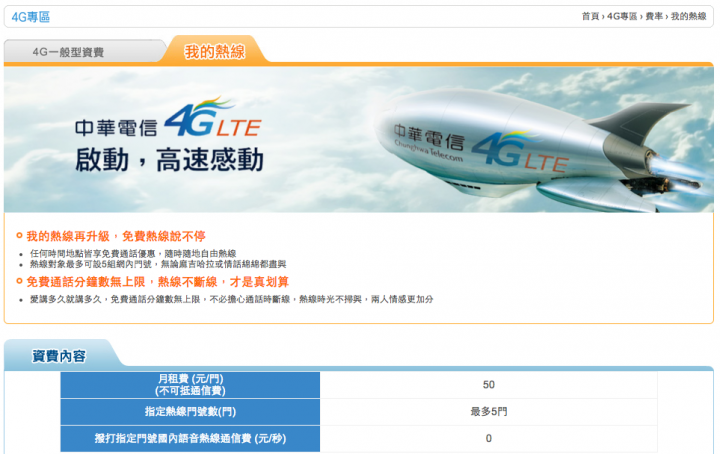Click the value 0 in the table
Image resolution: width=720 pixels, height=454 pixels.
pos(489,438)
